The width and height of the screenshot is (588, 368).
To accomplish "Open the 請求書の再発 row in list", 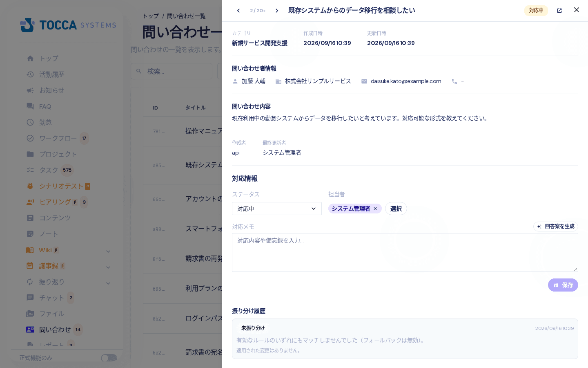I will (183, 259).
